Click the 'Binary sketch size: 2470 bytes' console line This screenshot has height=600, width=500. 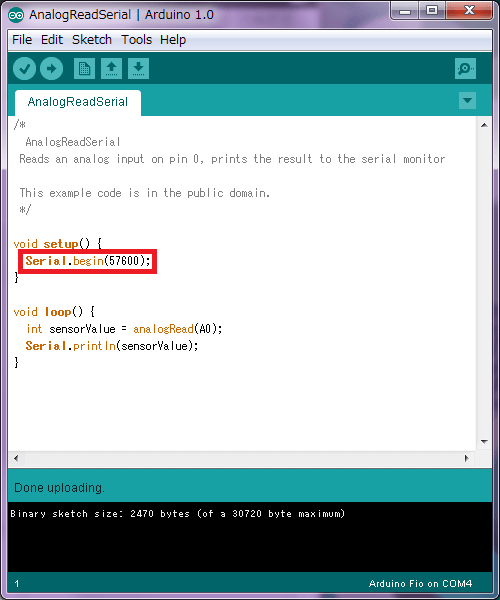pyautogui.click(x=178, y=514)
